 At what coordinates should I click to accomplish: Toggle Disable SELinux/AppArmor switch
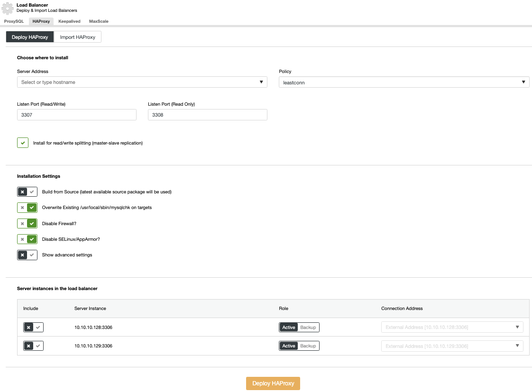[x=27, y=239]
